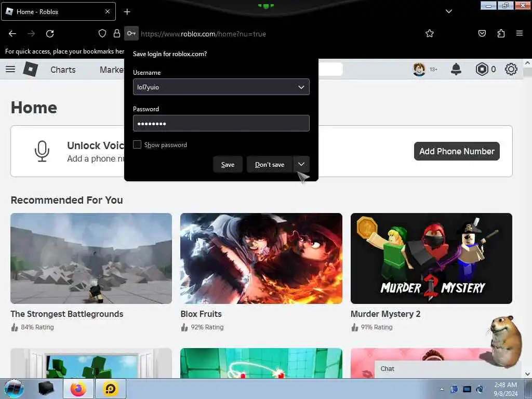The width and height of the screenshot is (532, 399).
Task: Open a new browser tab
Action: [127, 12]
